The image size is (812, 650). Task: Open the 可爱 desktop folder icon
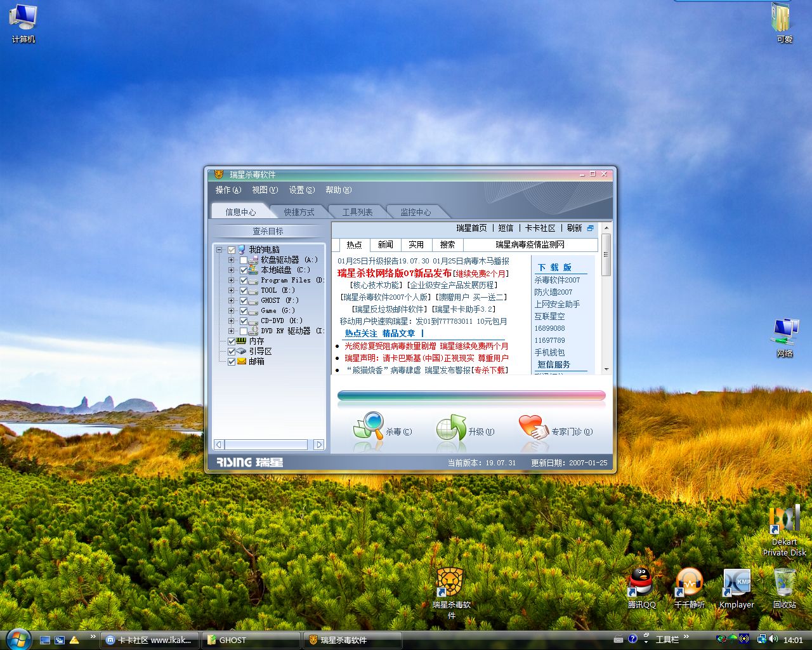click(784, 23)
